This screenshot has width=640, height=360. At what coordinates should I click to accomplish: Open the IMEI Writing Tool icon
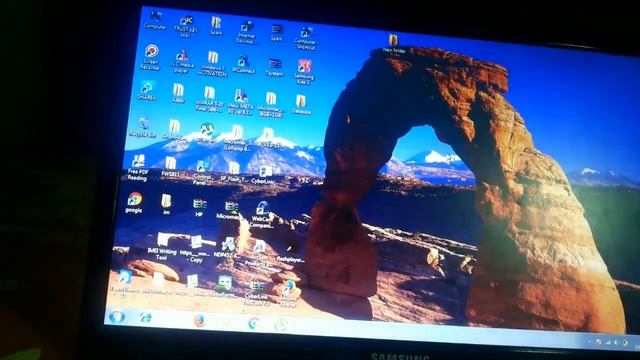(x=162, y=246)
